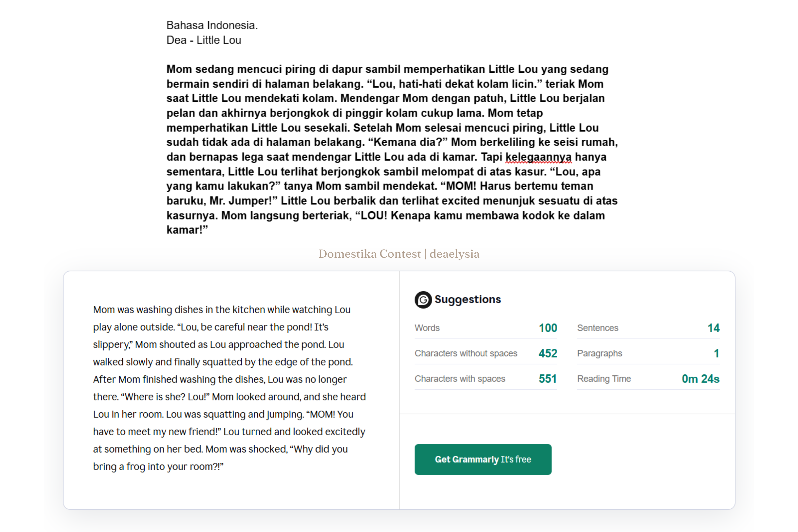Click the Paragraphs label
798x532 pixels.
click(x=599, y=353)
